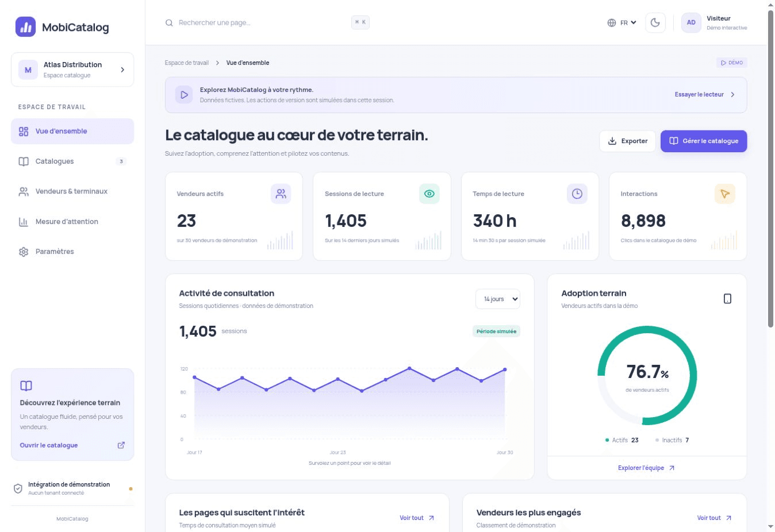Click the DÉMO badge
The width and height of the screenshot is (775, 532).
(732, 63)
